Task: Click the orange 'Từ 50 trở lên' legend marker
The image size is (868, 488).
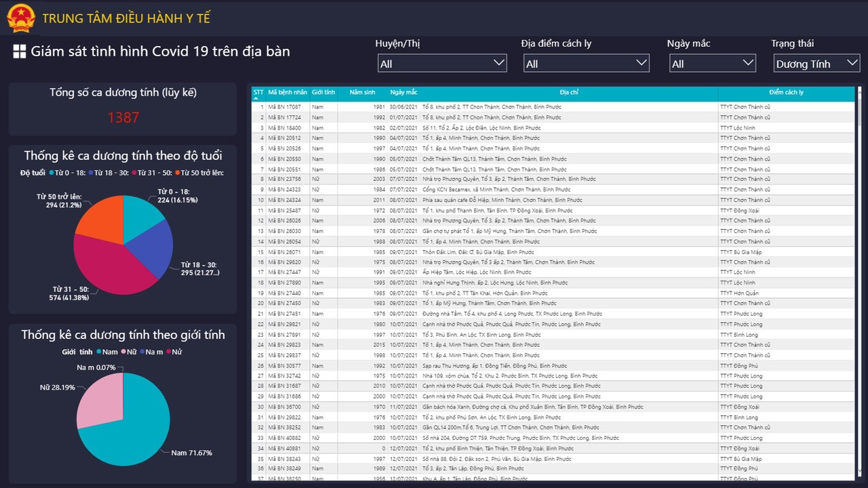Action: coord(176,173)
